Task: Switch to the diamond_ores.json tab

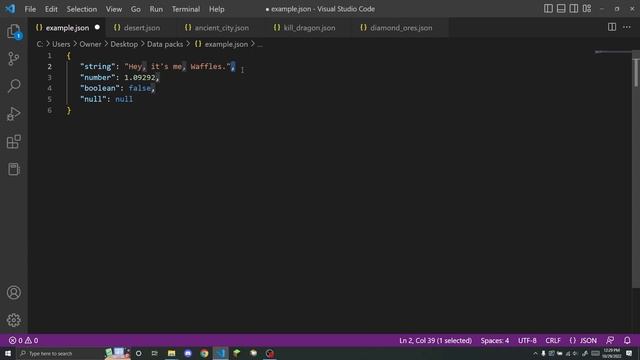Action: (x=401, y=28)
